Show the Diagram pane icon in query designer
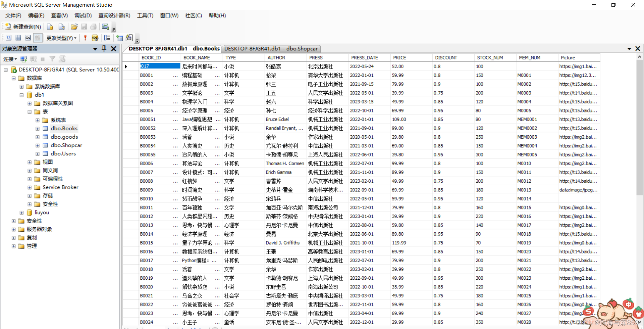The width and height of the screenshot is (644, 329). pyautogui.click(x=8, y=38)
